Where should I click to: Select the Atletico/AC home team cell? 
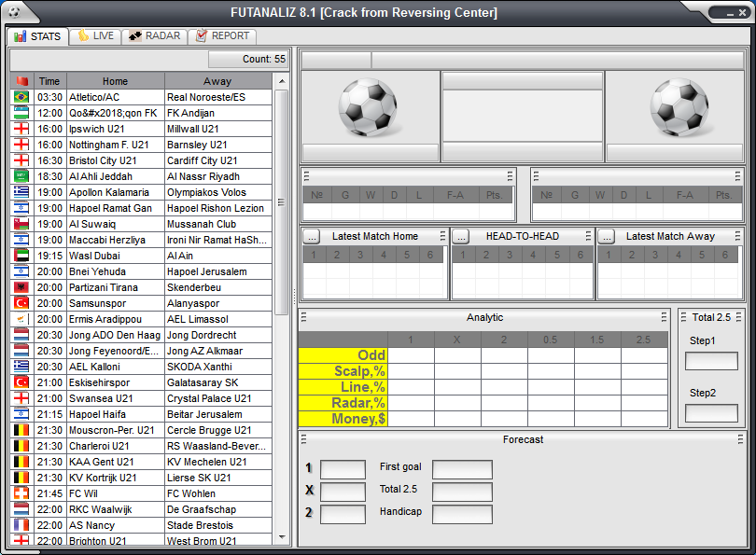point(116,97)
